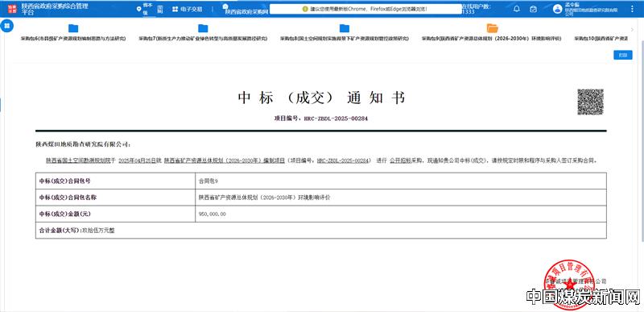Image resolution: width=644 pixels, height=312 pixels.
Task: Open the notification bell icon
Action: (517, 9)
